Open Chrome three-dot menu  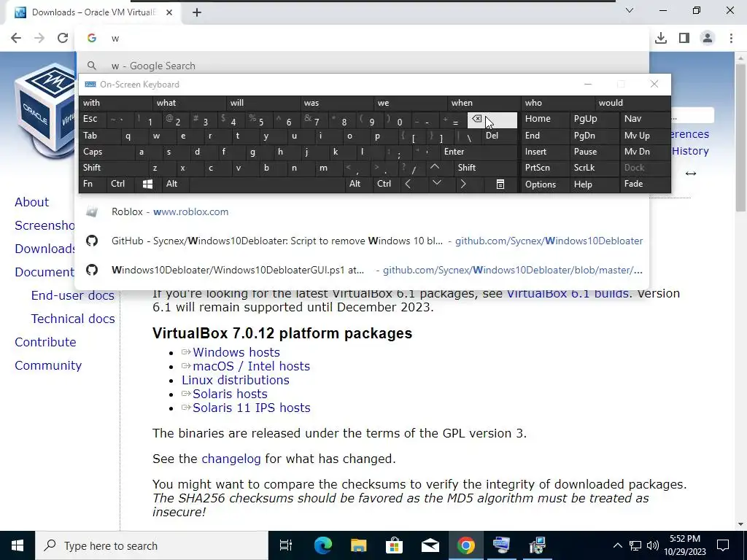[731, 38]
